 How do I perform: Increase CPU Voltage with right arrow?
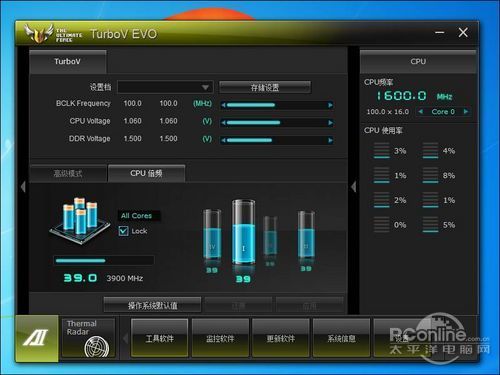330,123
